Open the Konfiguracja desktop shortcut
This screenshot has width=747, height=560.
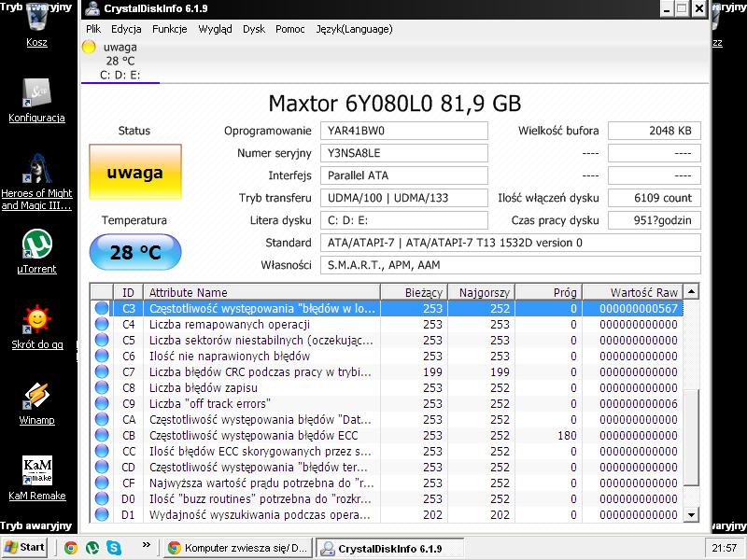(36, 100)
